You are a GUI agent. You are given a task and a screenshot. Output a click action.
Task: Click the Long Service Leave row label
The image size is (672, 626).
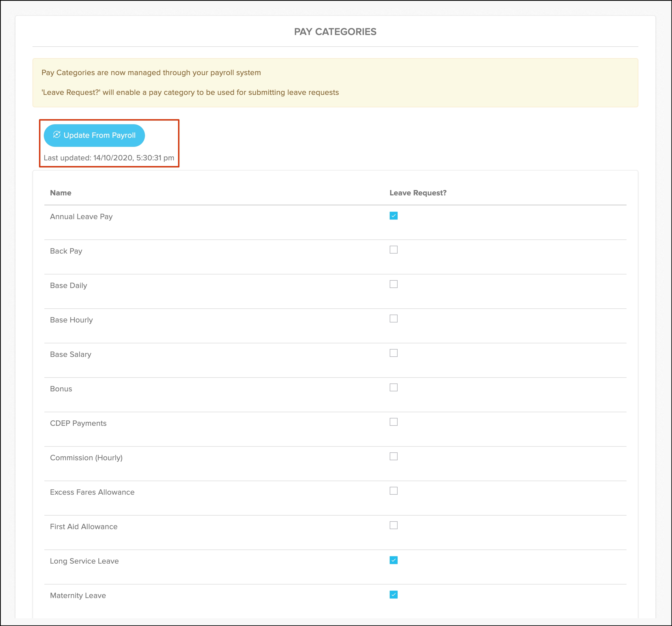pos(84,561)
